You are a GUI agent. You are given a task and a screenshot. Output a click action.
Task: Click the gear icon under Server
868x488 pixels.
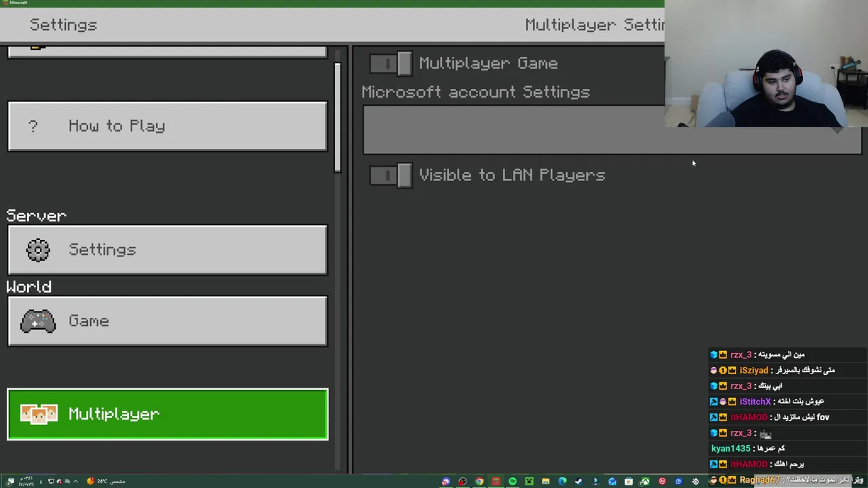[x=38, y=250]
